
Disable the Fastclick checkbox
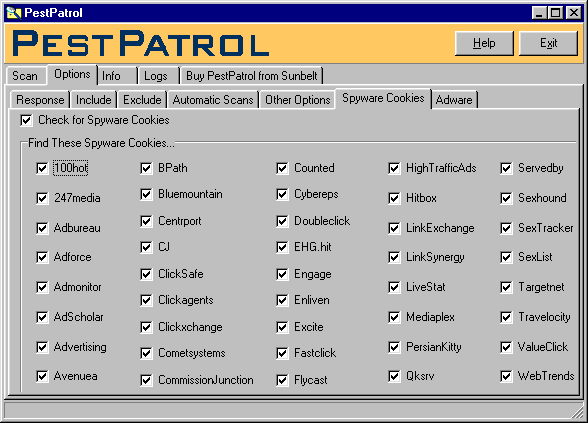click(282, 353)
